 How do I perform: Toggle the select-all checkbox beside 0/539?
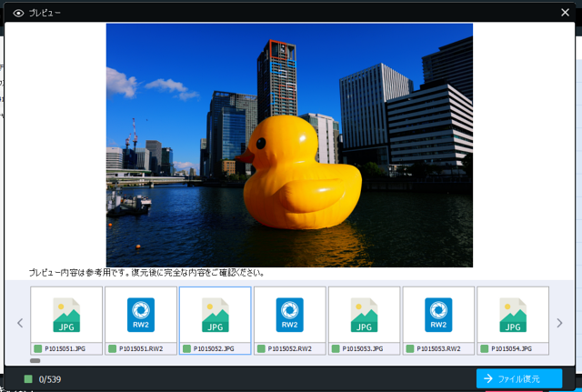[x=28, y=379]
